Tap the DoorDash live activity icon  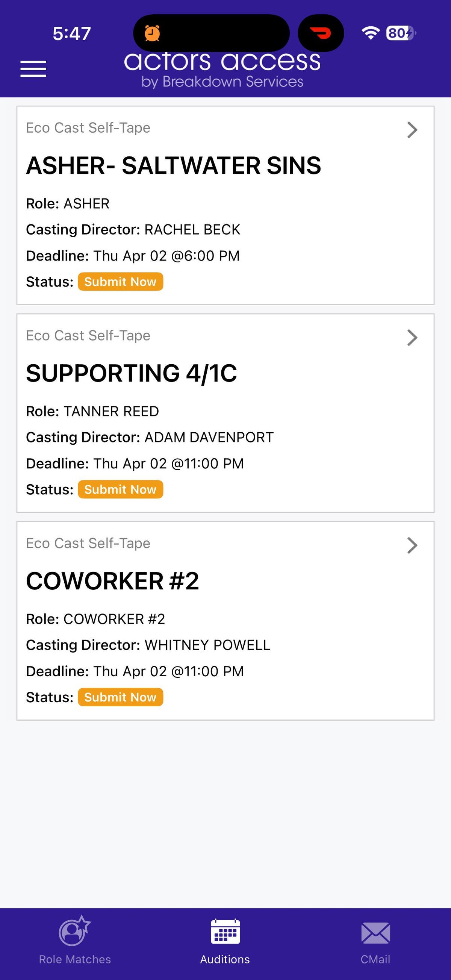click(321, 33)
